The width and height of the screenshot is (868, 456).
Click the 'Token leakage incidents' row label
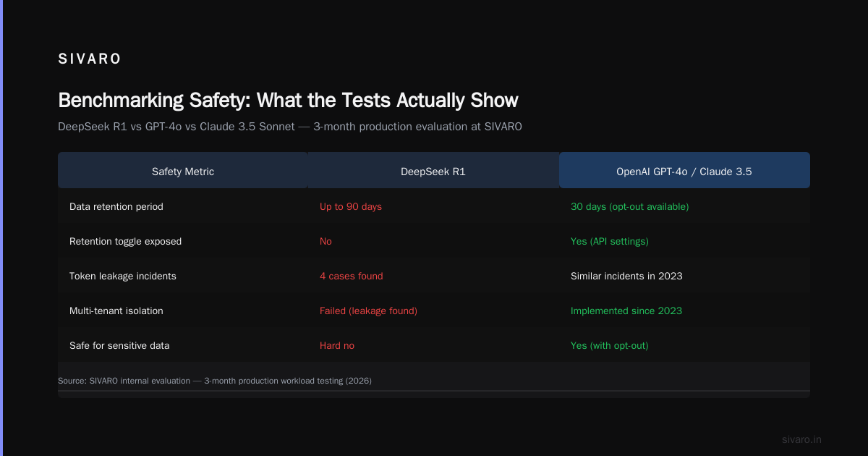tap(123, 276)
